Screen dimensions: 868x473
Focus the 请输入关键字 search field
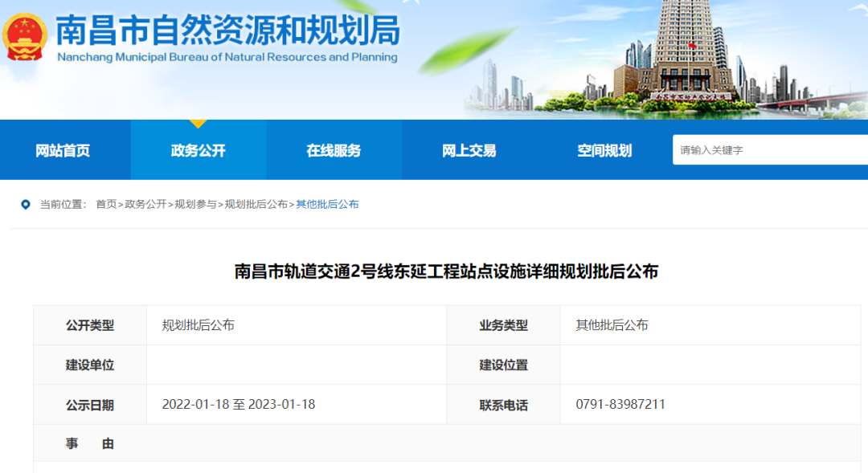pyautogui.click(x=768, y=150)
